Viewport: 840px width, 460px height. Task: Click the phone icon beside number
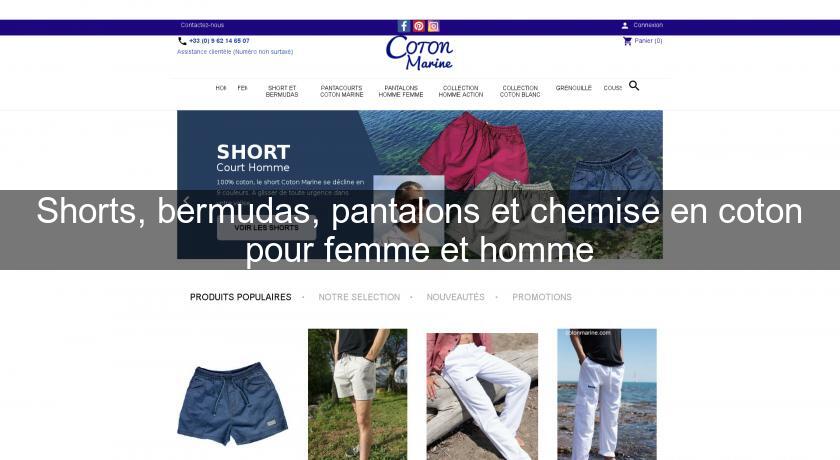click(182, 41)
